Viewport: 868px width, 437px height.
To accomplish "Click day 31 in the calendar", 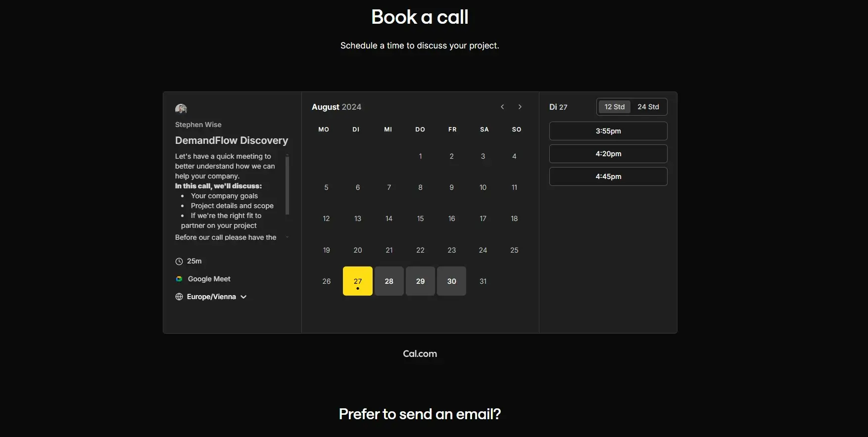I will click(x=483, y=281).
